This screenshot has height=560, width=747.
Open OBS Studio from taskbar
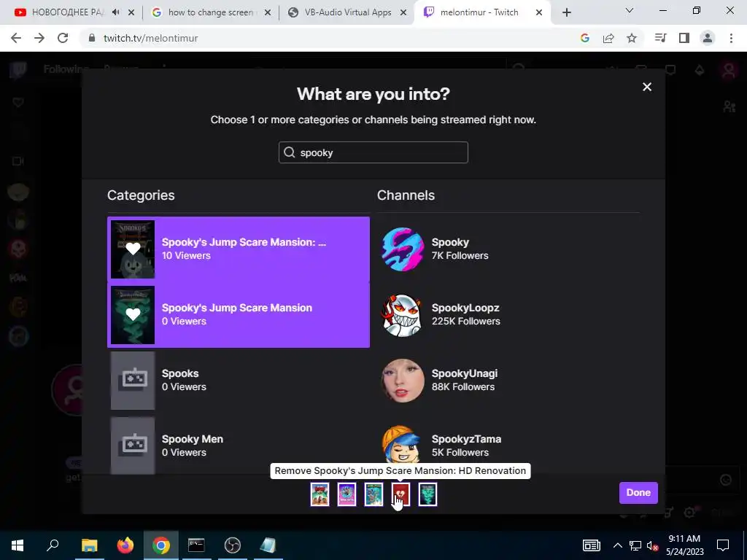click(x=233, y=545)
